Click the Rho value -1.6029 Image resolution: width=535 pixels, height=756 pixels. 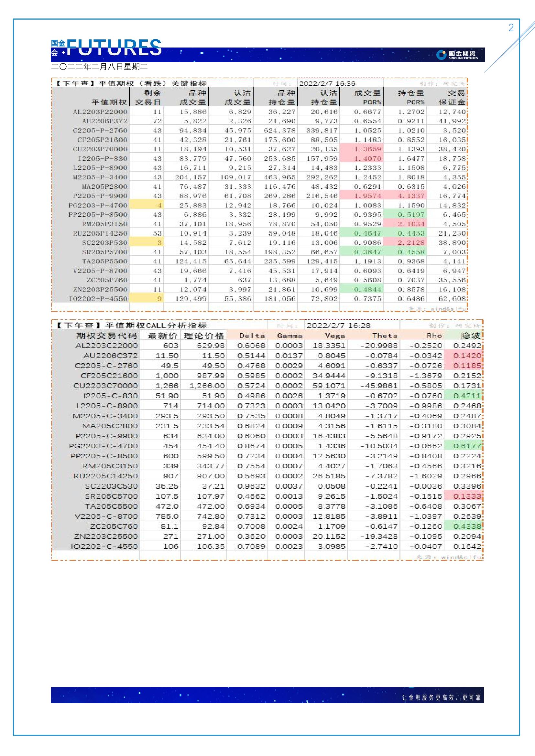(x=426, y=476)
